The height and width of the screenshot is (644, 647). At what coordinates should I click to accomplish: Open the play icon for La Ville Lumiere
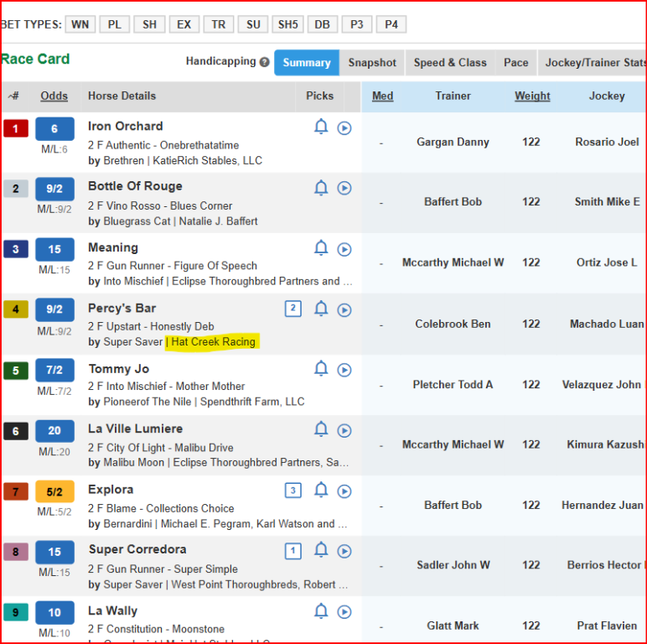point(344,430)
